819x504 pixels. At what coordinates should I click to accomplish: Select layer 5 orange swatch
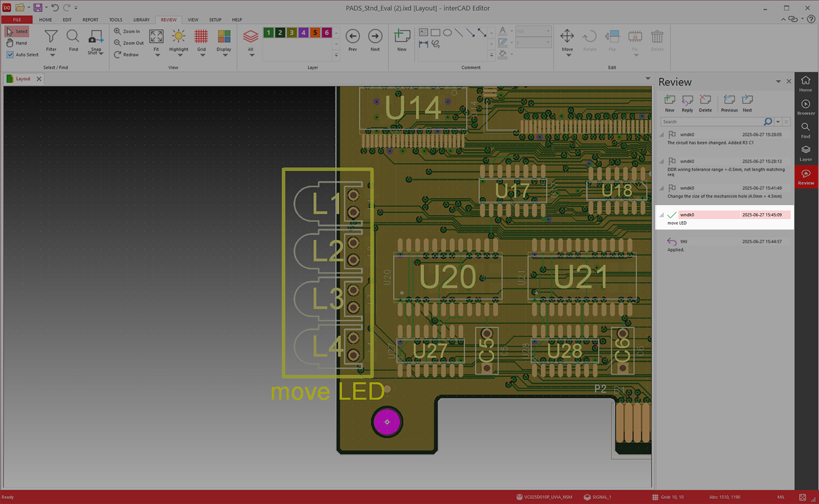(315, 33)
